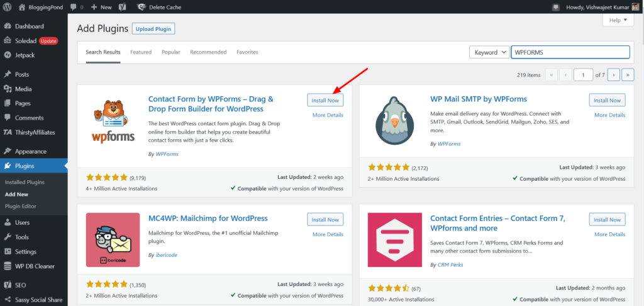Open More Details for Contact Form Entries
Image resolution: width=644 pixels, height=306 pixels.
[610, 234]
